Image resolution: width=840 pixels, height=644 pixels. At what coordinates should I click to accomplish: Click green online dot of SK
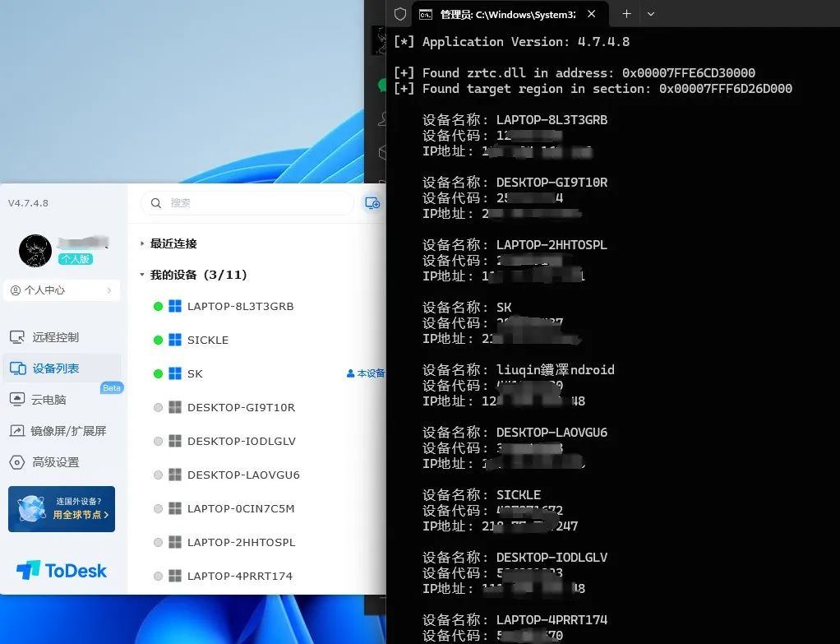click(158, 373)
